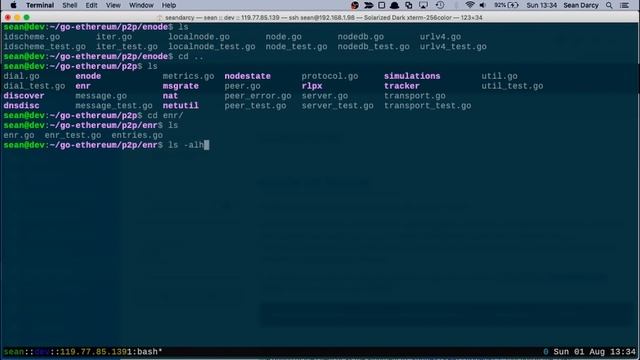Screen dimensions: 640x360
Task: Open the Window menu
Action: pos(141,5)
